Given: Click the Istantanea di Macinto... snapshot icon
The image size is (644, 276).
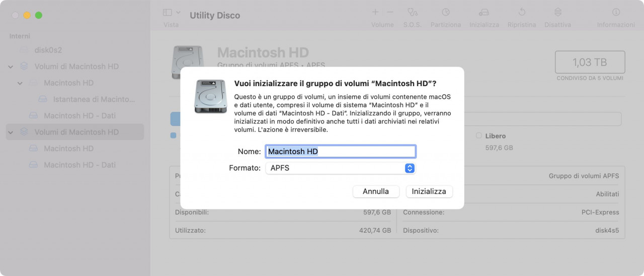Looking at the screenshot, I should [x=43, y=99].
